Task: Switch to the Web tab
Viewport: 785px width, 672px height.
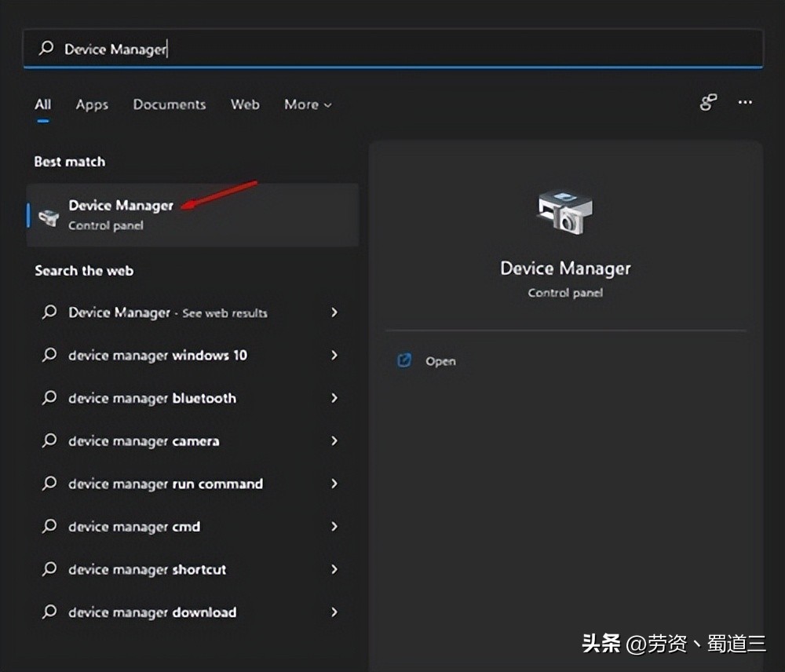Action: [x=245, y=104]
